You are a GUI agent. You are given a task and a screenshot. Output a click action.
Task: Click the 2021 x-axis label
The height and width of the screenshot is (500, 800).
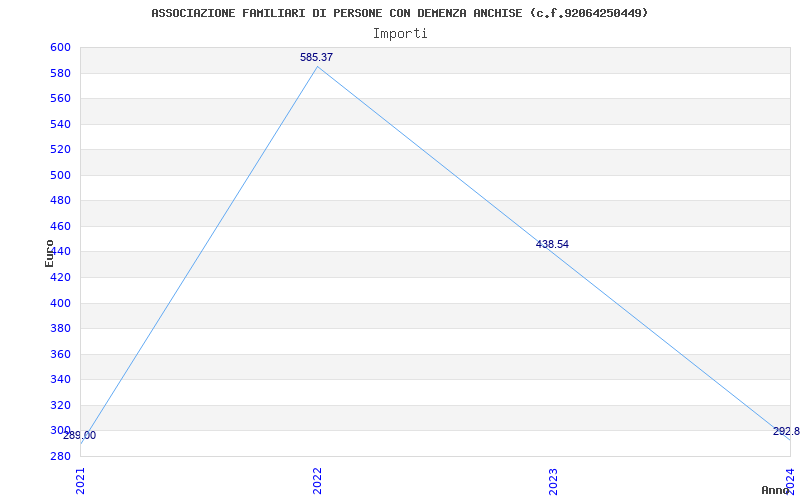click(81, 482)
